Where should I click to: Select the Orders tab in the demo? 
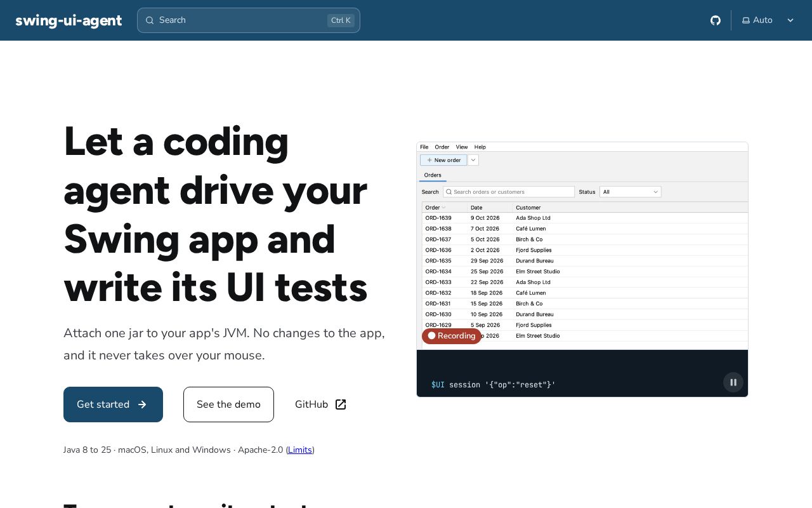pyautogui.click(x=433, y=175)
